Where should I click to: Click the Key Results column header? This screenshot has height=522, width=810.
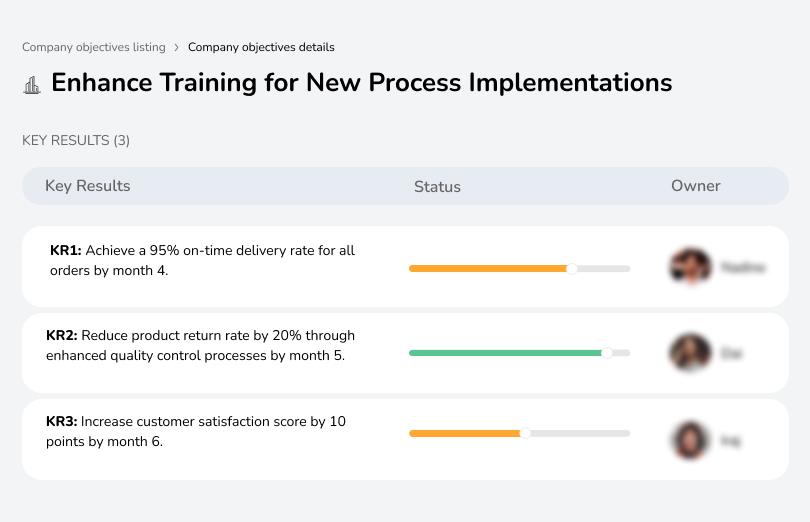point(88,186)
